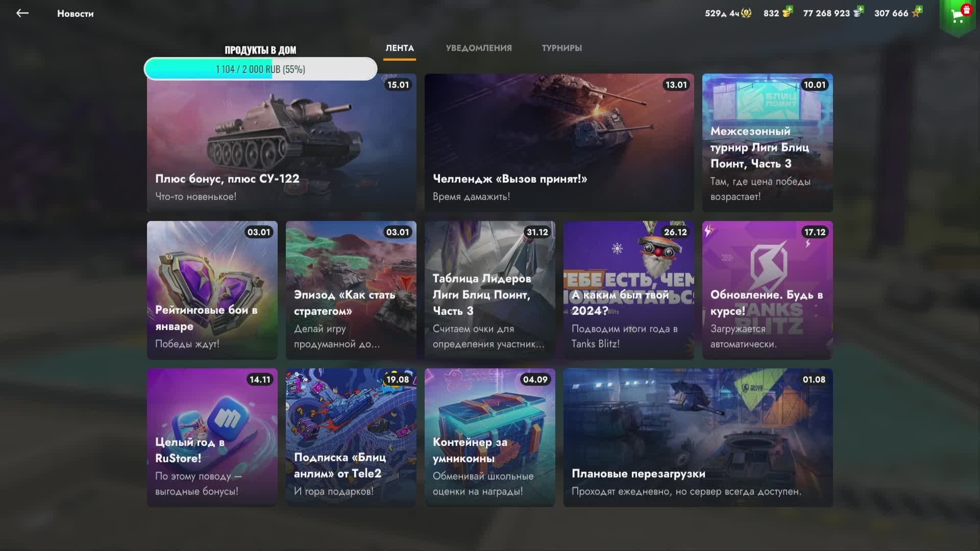The height and width of the screenshot is (551, 980).
Task: Click the 31.12 date badge
Action: tap(537, 232)
